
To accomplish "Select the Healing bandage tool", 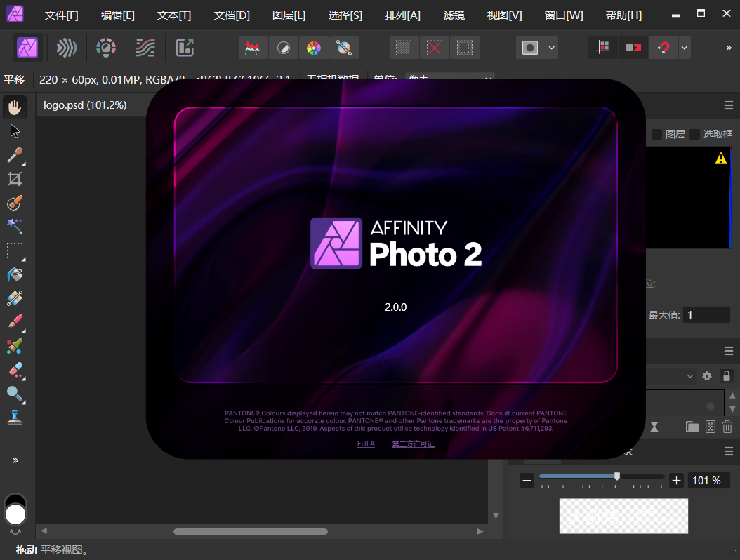I will [x=15, y=298].
